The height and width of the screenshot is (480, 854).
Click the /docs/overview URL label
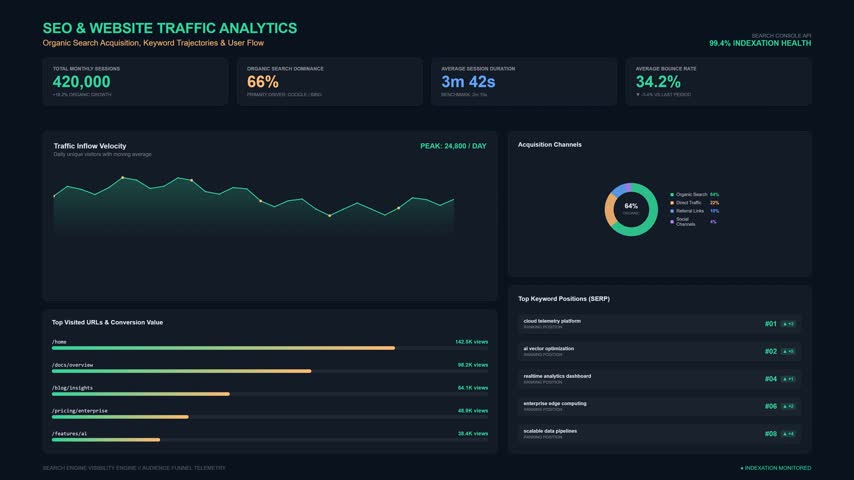pyautogui.click(x=72, y=365)
